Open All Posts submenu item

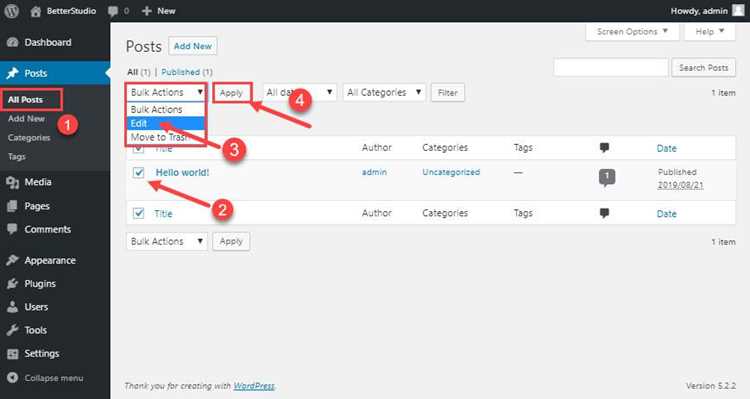click(25, 100)
